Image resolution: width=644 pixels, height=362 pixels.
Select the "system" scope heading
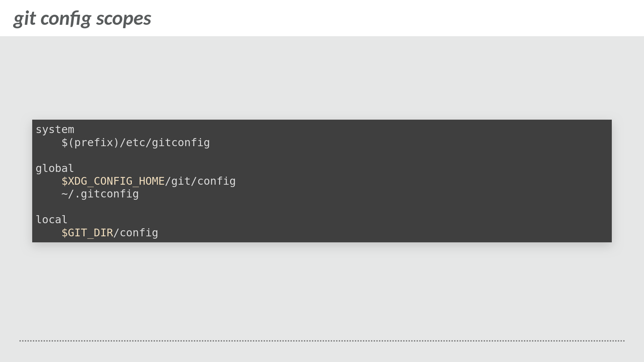(x=55, y=130)
